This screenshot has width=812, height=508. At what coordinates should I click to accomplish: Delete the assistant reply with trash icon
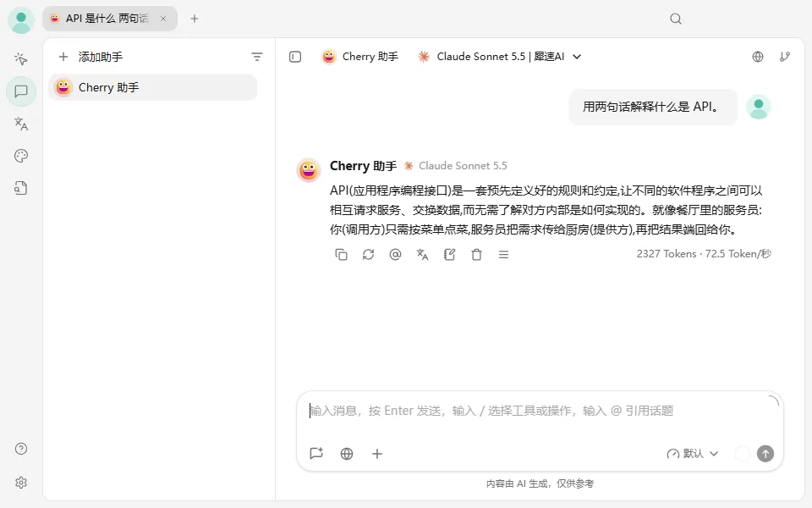(x=476, y=255)
